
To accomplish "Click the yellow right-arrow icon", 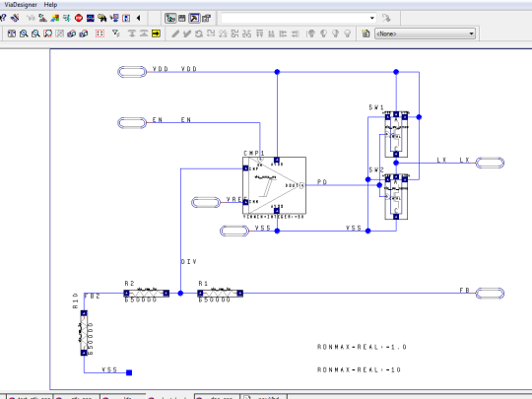I will (x=156, y=33).
